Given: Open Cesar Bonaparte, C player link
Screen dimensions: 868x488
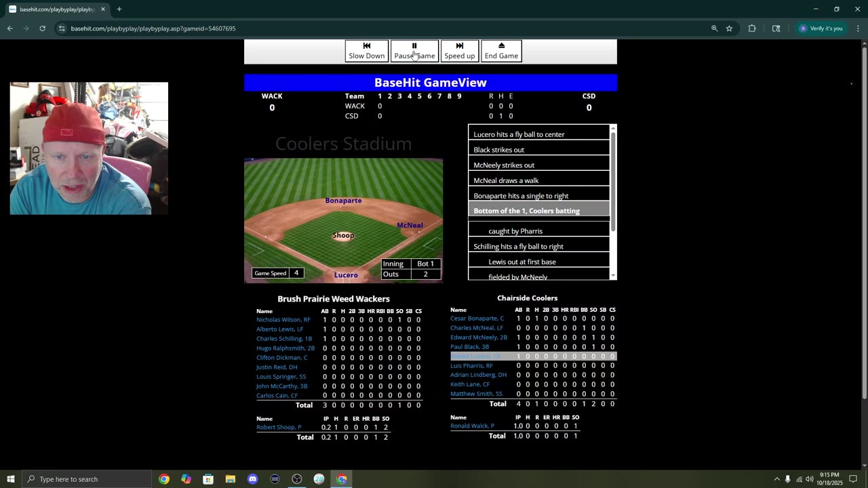Looking at the screenshot, I should [477, 319].
